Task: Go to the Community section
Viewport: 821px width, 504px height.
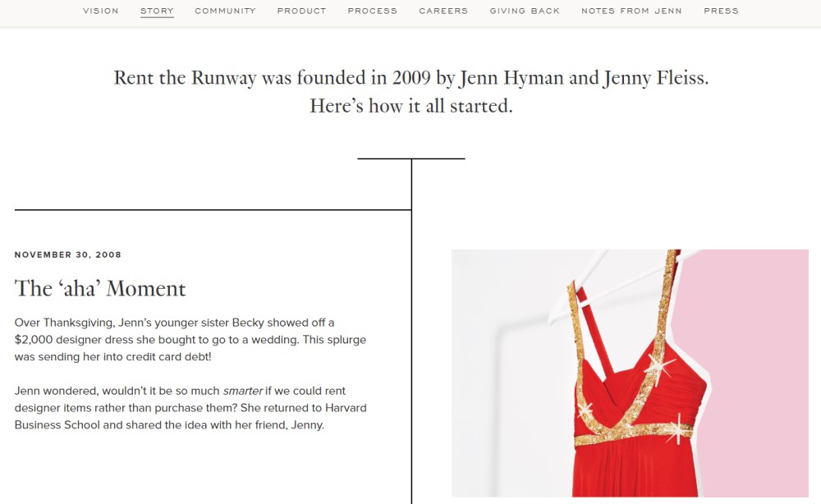Action: [x=225, y=11]
